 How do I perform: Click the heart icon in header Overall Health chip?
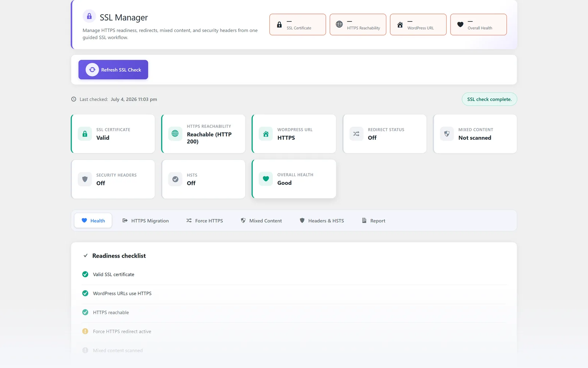tap(460, 25)
